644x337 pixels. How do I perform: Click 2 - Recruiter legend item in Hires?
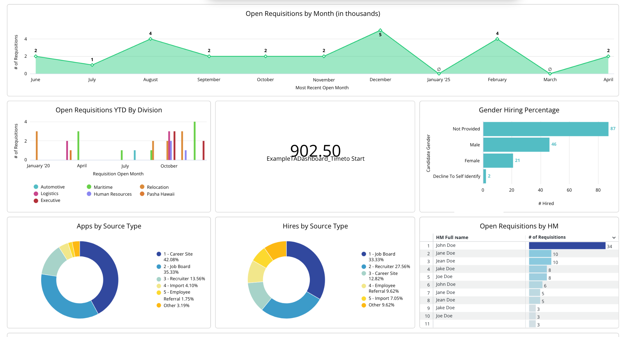pos(389,267)
